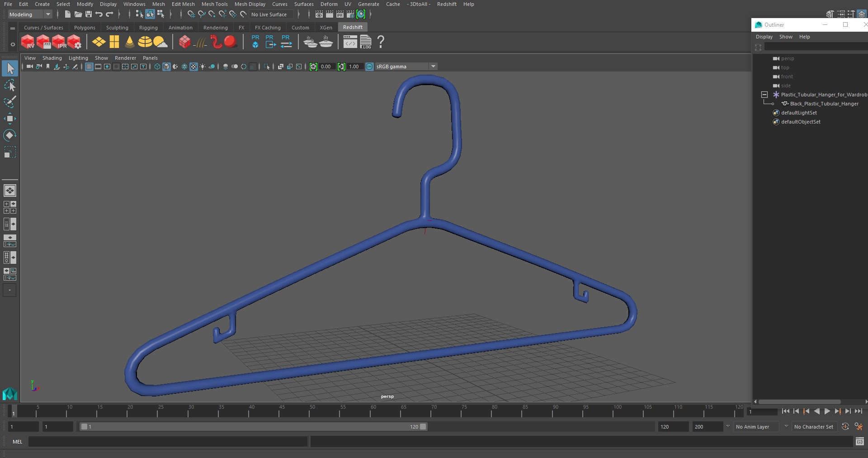
Task: Open Redshift render settings cube icon
Action: (75, 42)
